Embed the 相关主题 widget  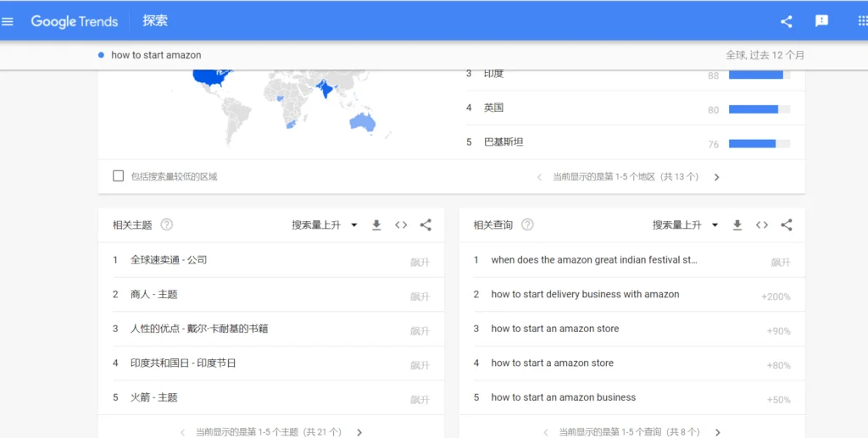401,225
